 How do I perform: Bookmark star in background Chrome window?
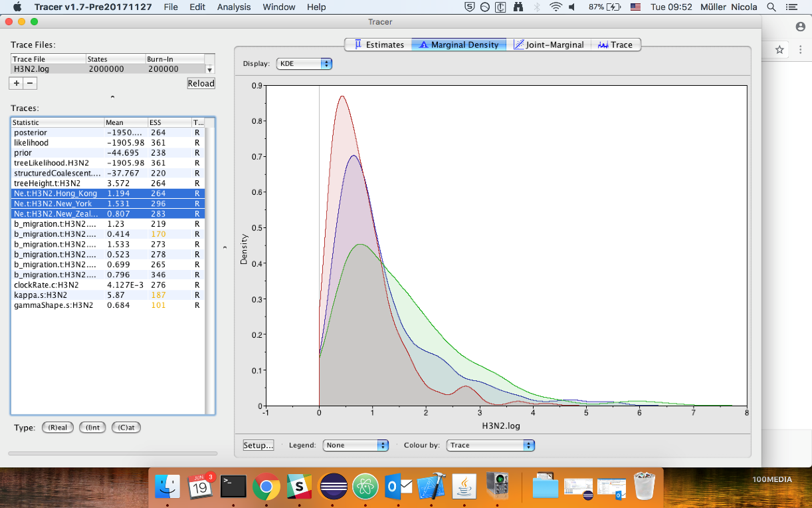click(779, 50)
